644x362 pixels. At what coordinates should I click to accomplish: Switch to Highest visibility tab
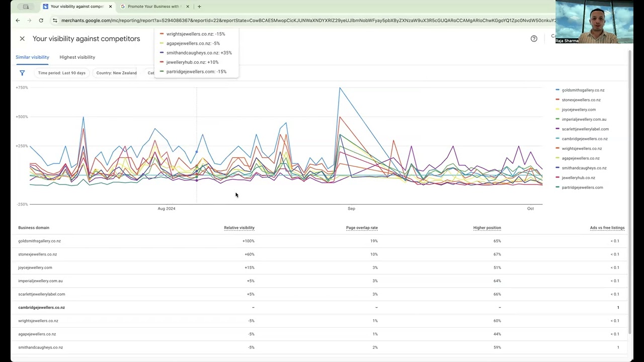[x=77, y=57]
